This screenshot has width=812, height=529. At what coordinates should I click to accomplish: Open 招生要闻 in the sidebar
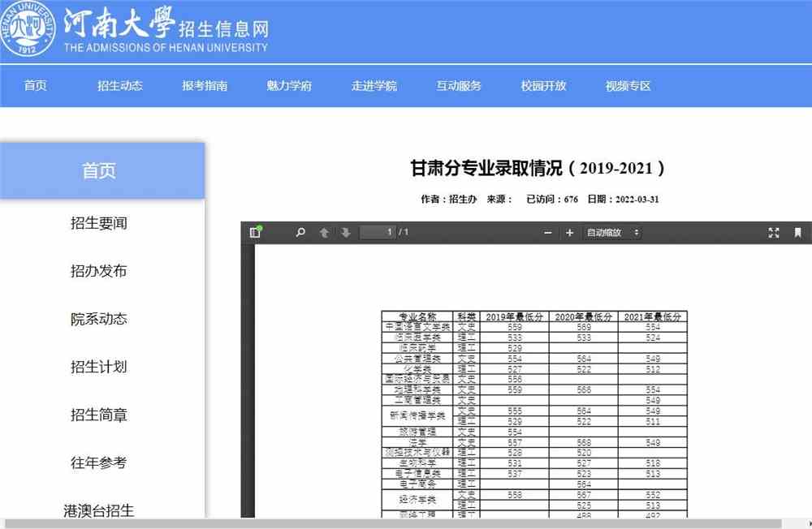99,223
